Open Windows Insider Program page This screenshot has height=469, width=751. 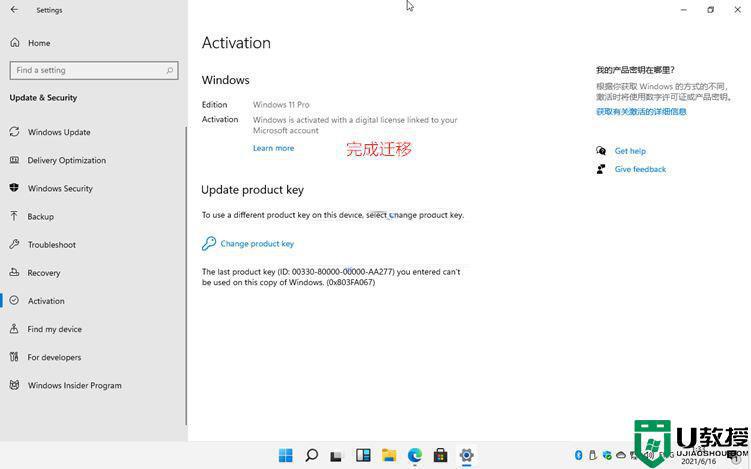tap(74, 386)
